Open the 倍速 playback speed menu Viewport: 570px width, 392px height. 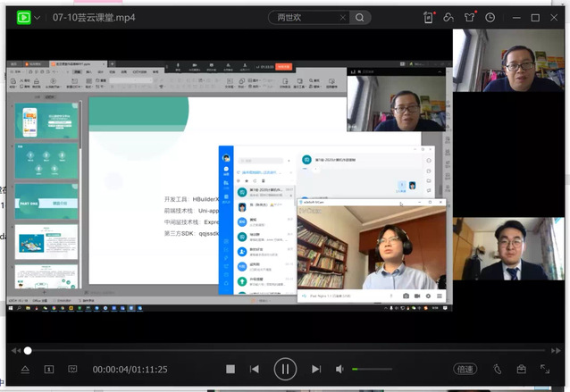point(465,369)
